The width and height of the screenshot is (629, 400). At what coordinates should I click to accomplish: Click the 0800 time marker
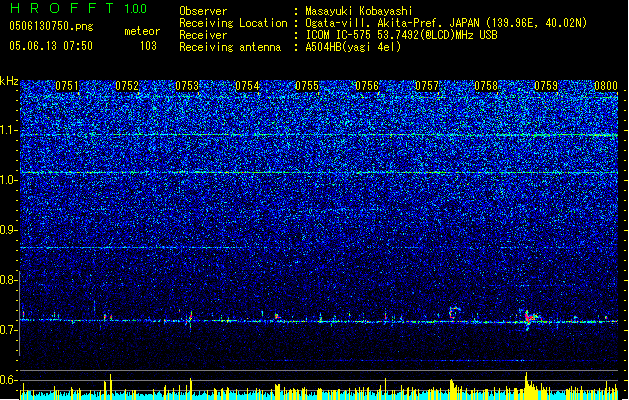(x=606, y=86)
